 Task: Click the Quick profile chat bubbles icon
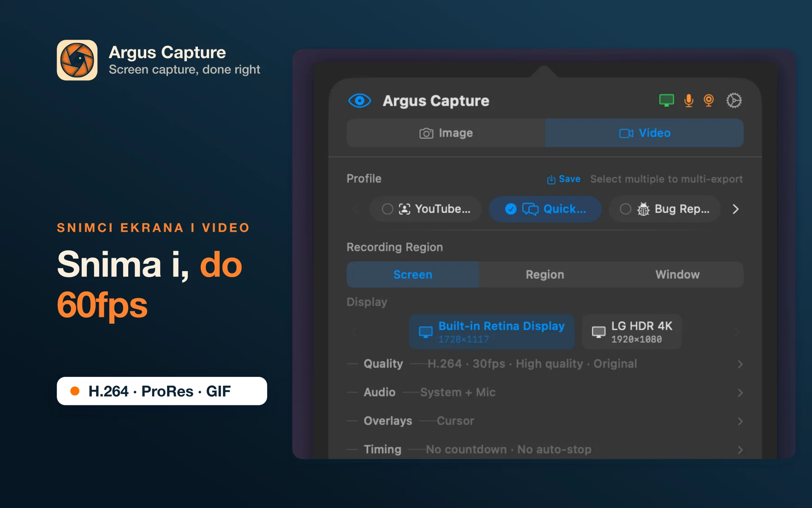pos(530,209)
